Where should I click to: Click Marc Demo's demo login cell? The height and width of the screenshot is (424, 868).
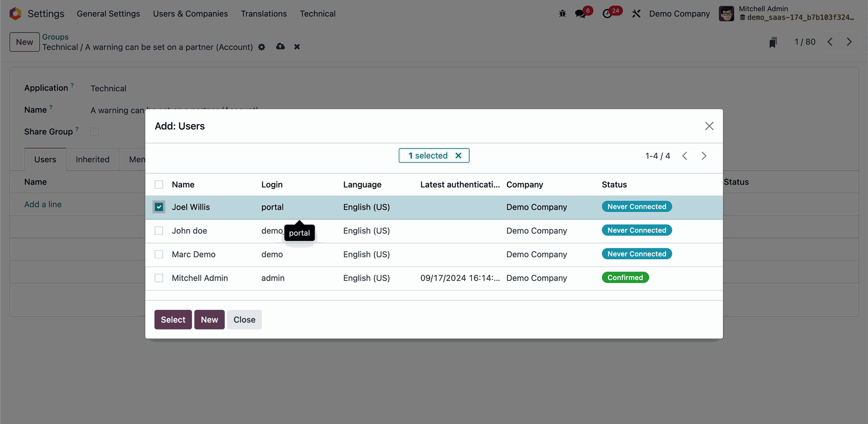pyautogui.click(x=272, y=254)
